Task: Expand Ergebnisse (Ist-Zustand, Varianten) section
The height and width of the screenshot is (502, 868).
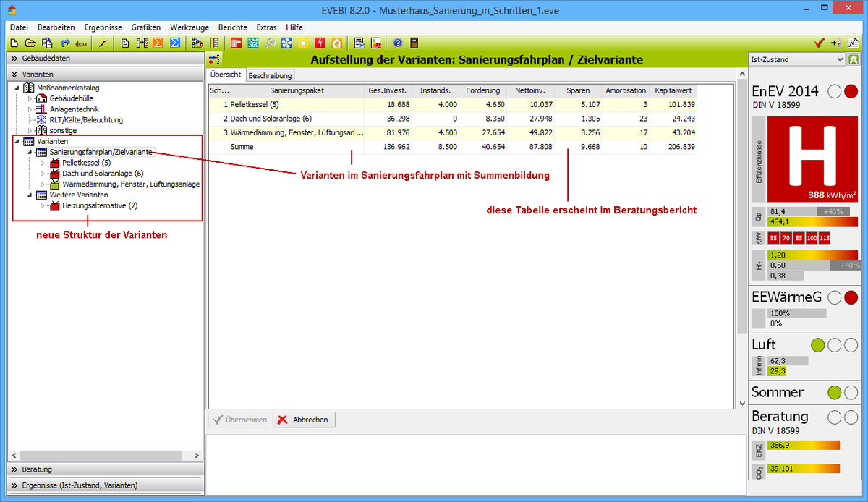Action: coord(106,485)
